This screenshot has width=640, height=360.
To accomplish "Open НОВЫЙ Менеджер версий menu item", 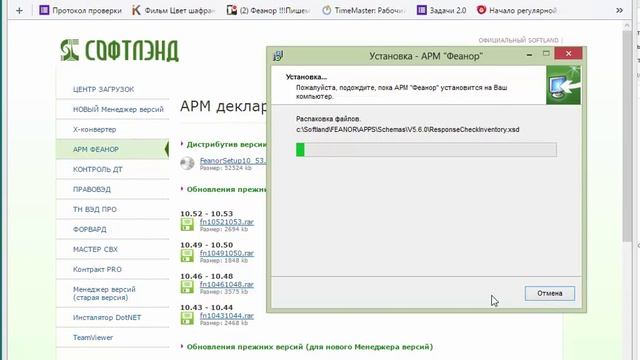I will tap(118, 109).
